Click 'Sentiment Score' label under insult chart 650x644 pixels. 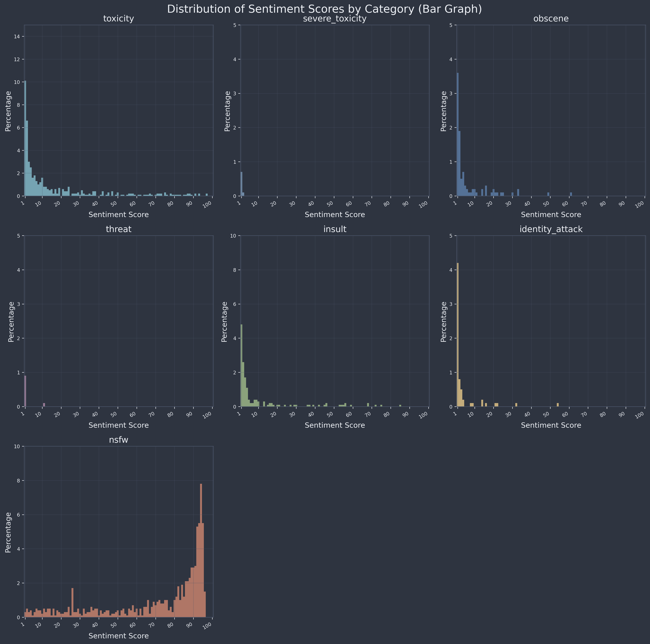tap(334, 425)
